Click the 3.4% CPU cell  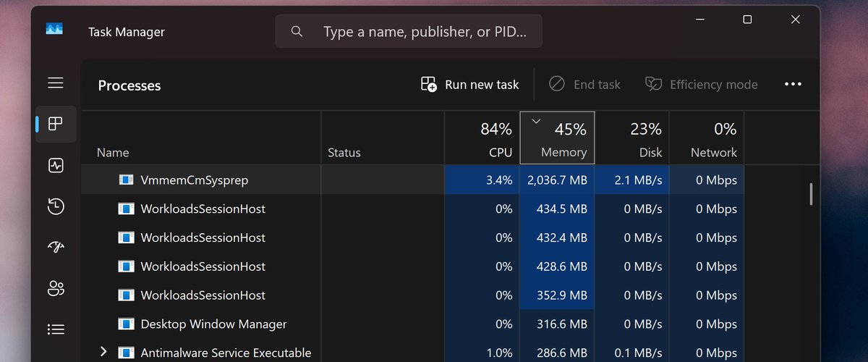tap(482, 180)
